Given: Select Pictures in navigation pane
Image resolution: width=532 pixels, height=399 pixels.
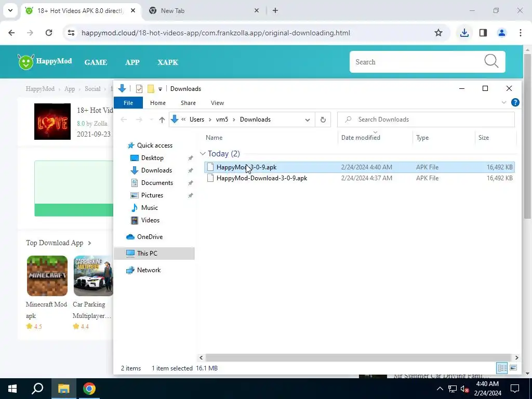Looking at the screenshot, I should point(152,195).
